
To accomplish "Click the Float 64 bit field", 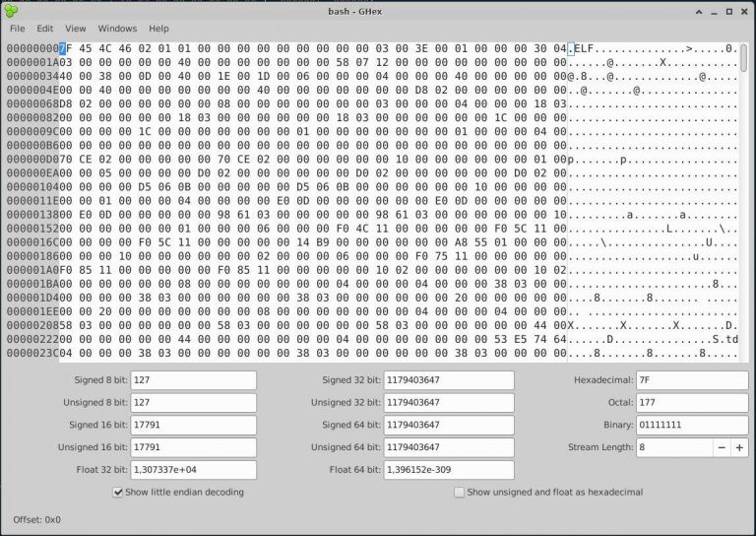I will 449,469.
